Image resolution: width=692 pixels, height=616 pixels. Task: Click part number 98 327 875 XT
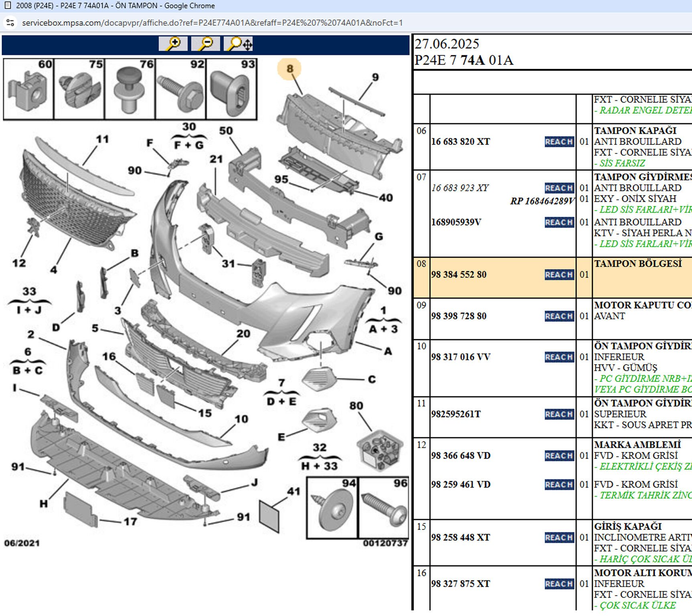point(461,584)
